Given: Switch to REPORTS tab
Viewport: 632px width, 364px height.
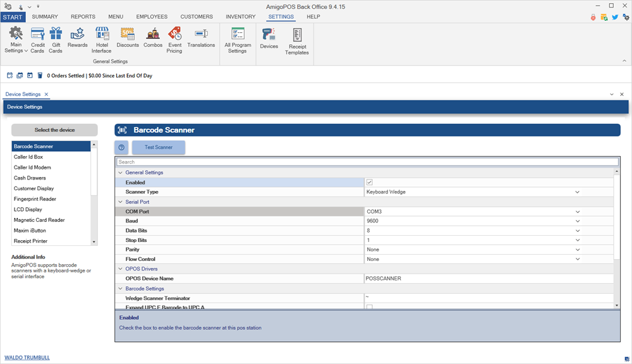Looking at the screenshot, I should pyautogui.click(x=83, y=16).
